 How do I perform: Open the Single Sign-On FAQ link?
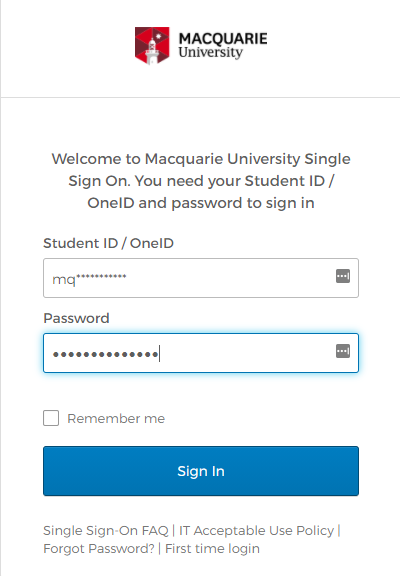click(x=106, y=530)
